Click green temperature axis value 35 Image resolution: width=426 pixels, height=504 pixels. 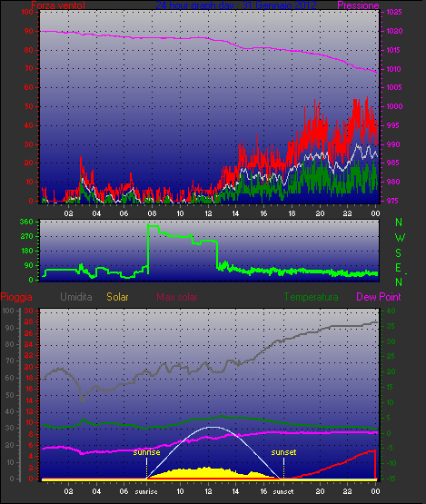(391, 326)
